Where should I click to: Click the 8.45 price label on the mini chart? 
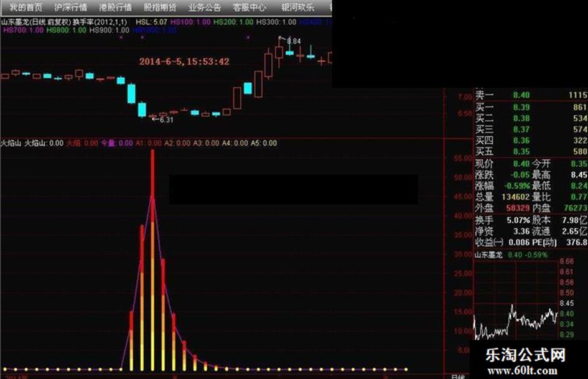coord(567,303)
